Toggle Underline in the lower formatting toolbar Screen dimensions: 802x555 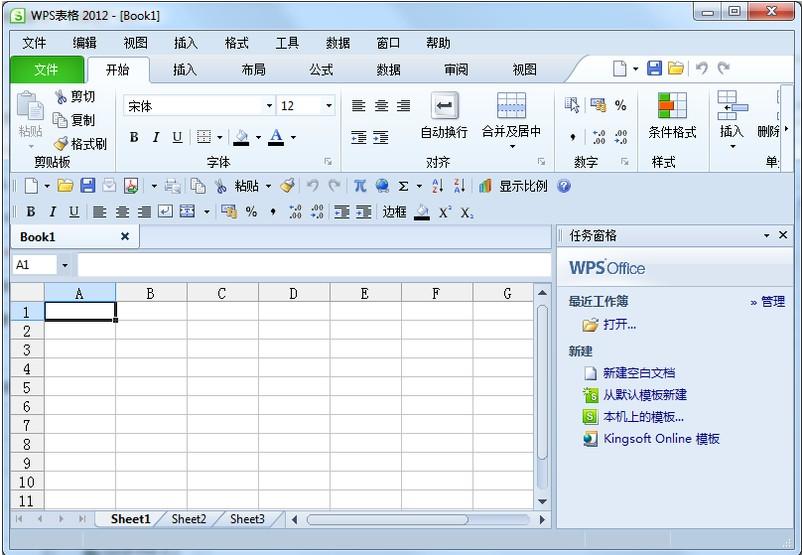(x=74, y=212)
